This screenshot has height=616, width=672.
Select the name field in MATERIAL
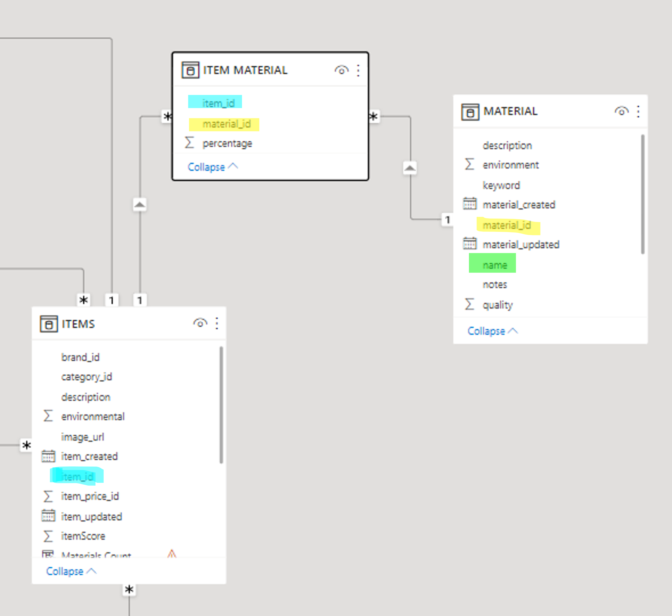(x=495, y=265)
